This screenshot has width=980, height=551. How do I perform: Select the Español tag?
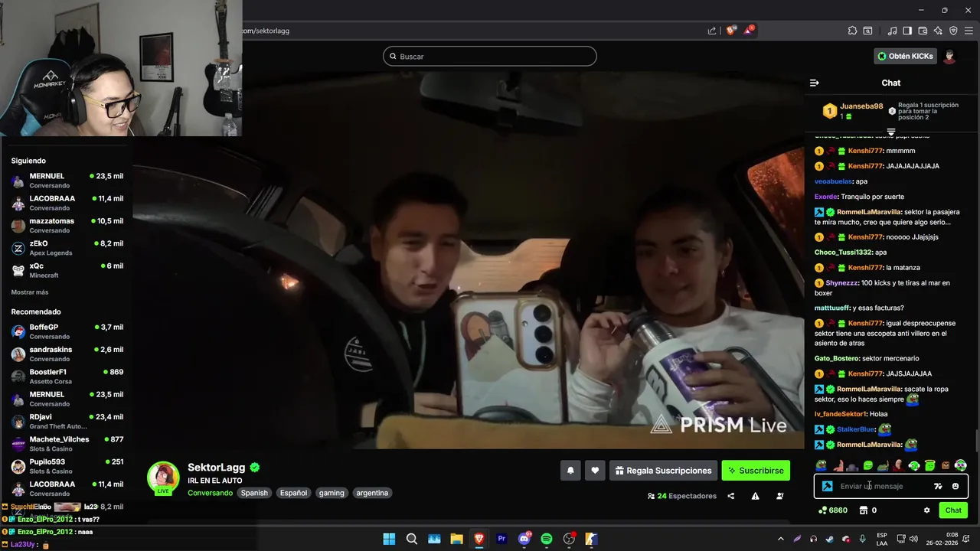(293, 493)
